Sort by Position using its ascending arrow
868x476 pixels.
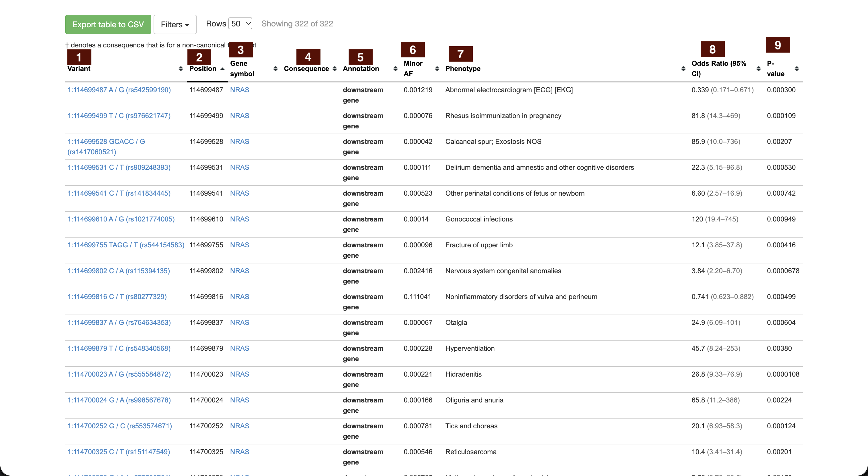[222, 69]
